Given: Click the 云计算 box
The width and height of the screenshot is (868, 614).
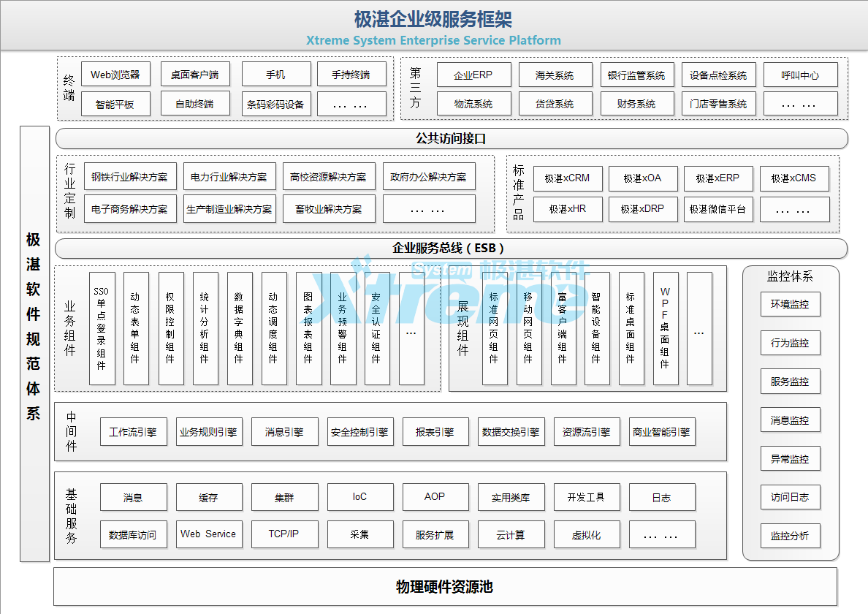Looking at the screenshot, I should click(x=510, y=534).
